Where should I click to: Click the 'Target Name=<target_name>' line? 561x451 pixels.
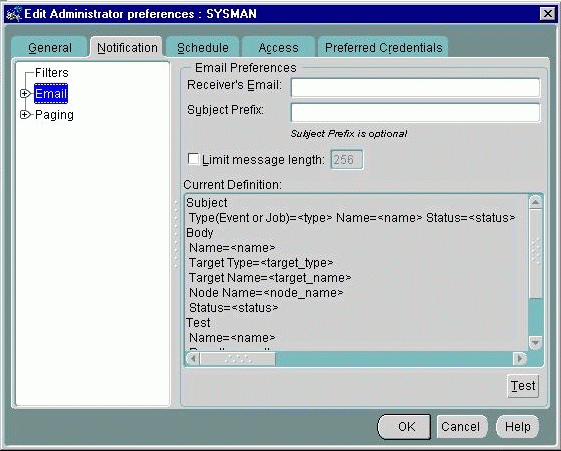point(270,278)
